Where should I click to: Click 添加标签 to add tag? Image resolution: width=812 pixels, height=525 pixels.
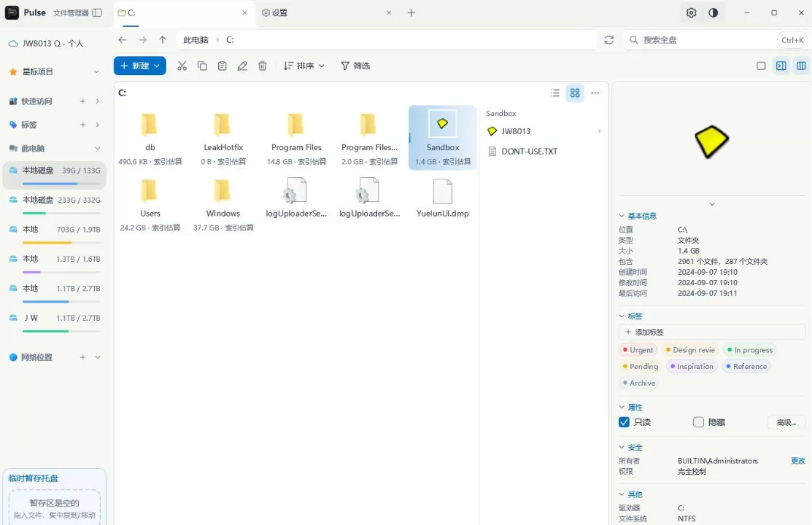point(711,332)
